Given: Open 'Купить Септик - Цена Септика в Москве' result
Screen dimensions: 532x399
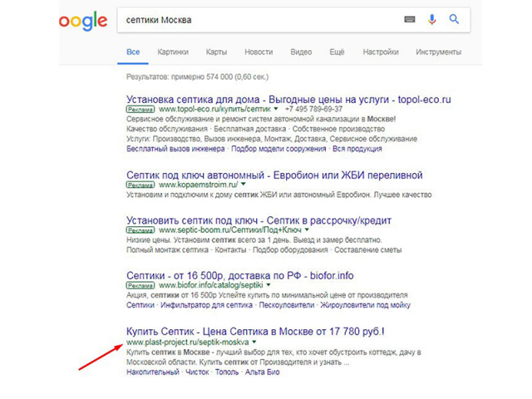Looking at the screenshot, I should point(255,331).
